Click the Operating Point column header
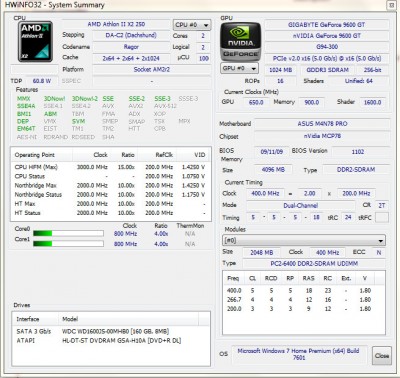The height and width of the screenshot is (378, 400). pos(42,155)
